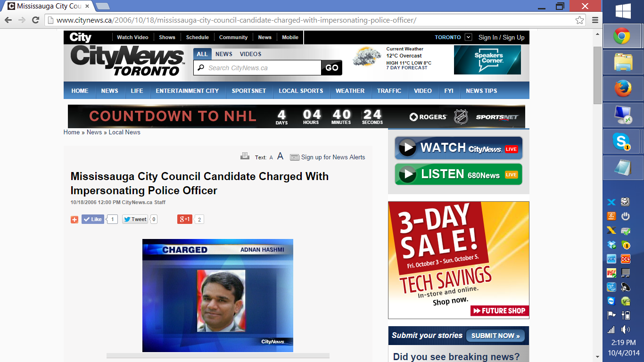Click the TeamViewer tray icon
Viewport: 644px width, 362px height.
(611, 301)
